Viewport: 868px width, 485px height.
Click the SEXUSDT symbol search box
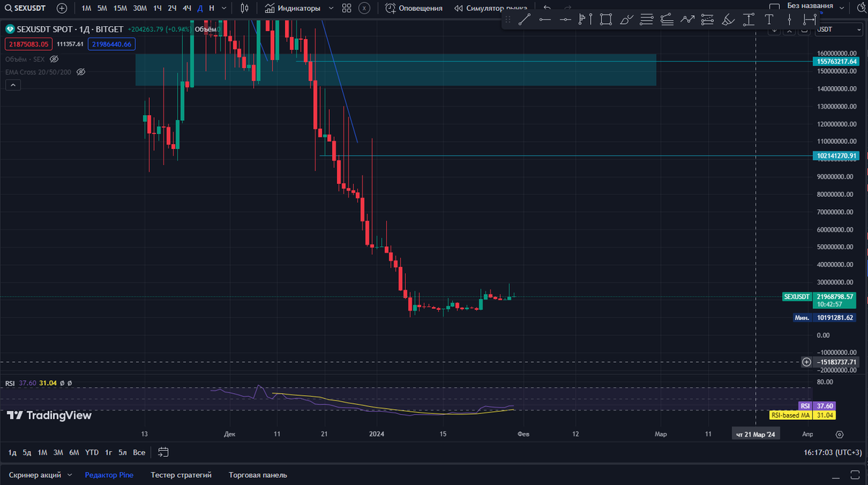click(x=26, y=8)
